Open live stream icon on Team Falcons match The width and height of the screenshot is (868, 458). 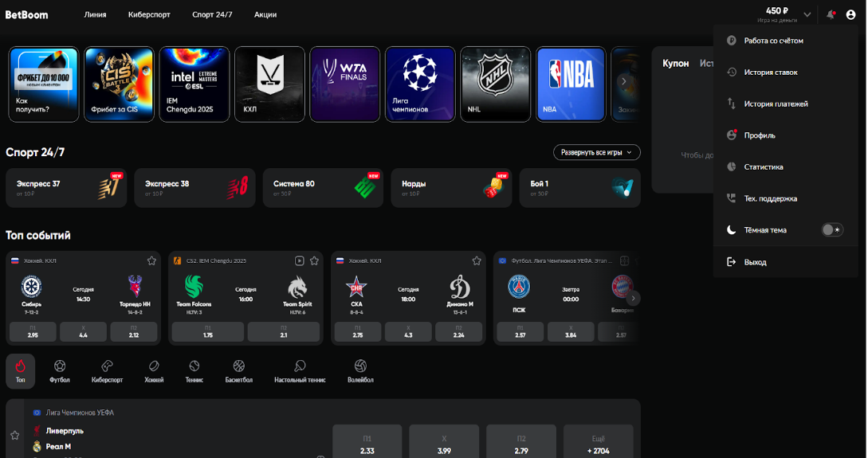point(300,260)
